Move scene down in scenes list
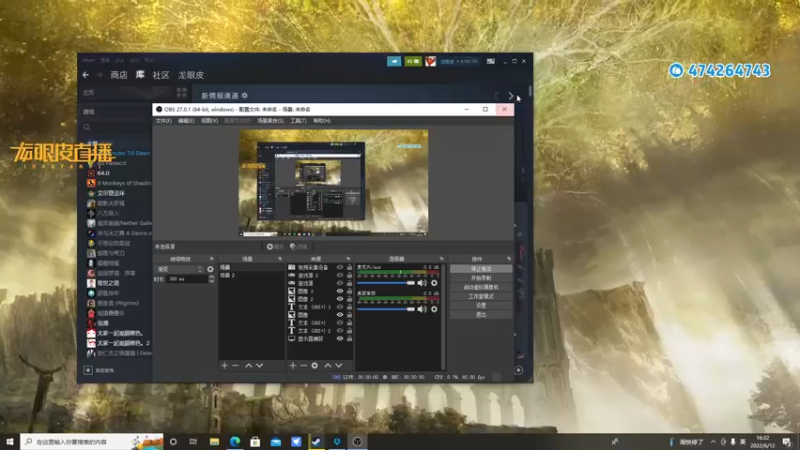Image resolution: width=800 pixels, height=450 pixels. [x=260, y=365]
